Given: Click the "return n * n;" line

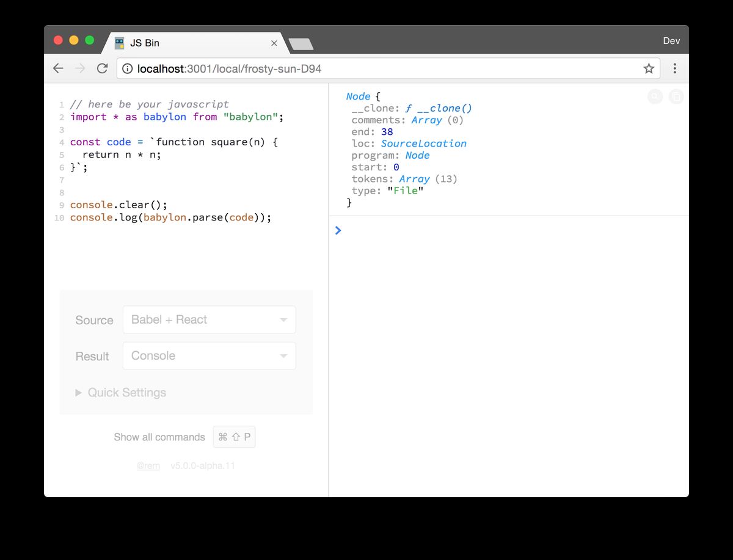Looking at the screenshot, I should tap(122, 155).
